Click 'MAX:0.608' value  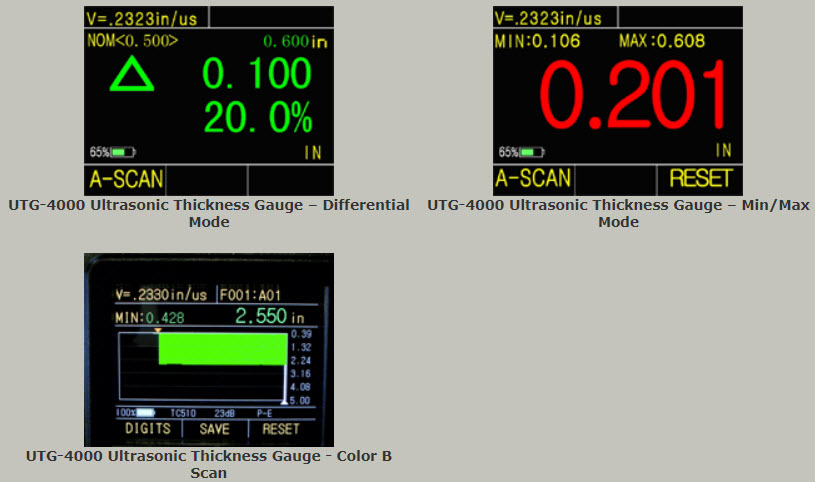pyautogui.click(x=662, y=41)
